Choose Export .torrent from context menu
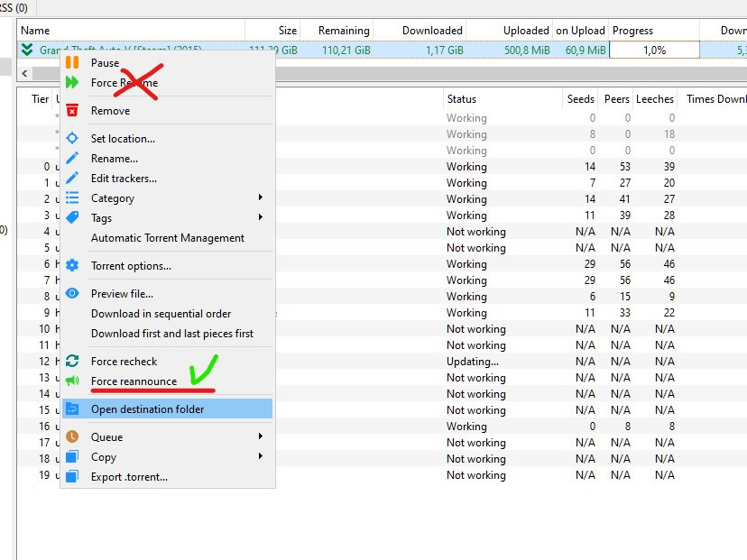 point(129,477)
